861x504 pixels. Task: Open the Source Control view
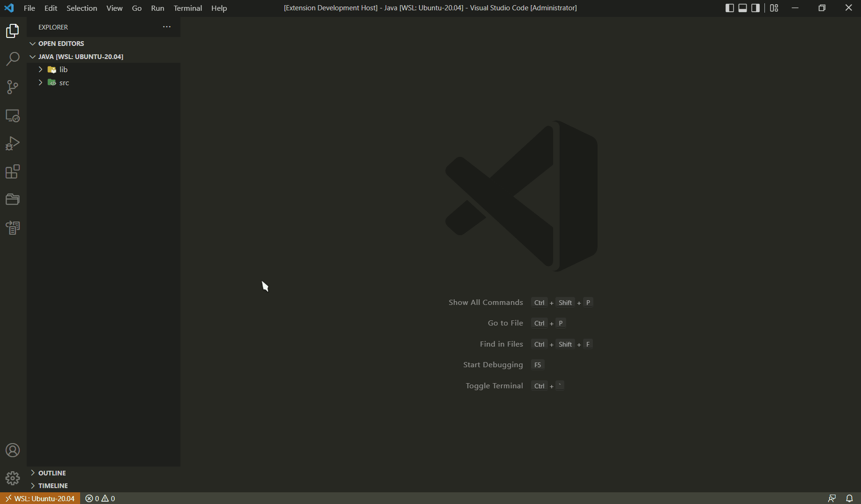click(13, 87)
